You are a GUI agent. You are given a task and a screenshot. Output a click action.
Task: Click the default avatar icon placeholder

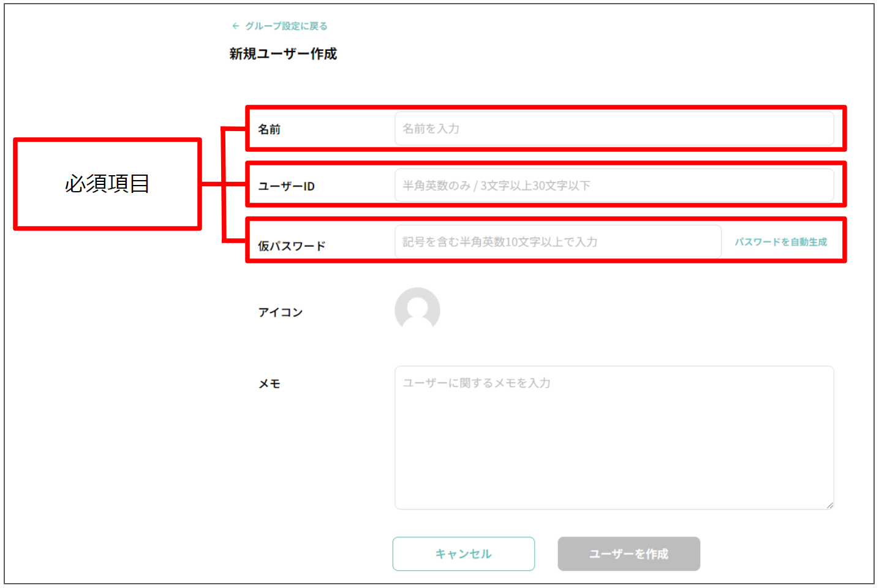417,309
